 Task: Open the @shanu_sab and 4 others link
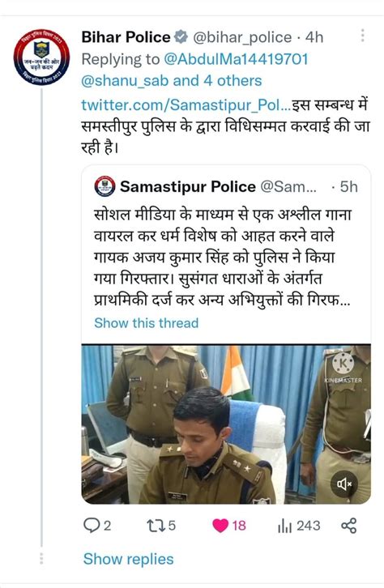pos(172,81)
